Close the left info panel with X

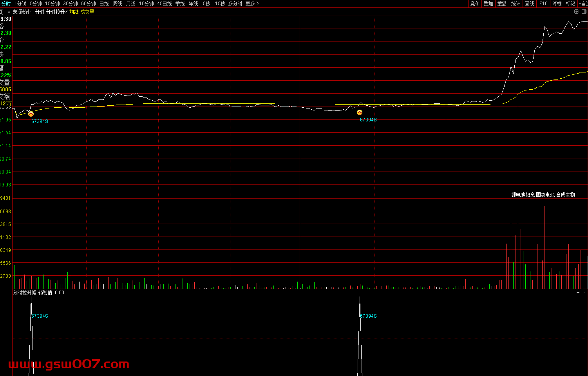tap(9, 12)
